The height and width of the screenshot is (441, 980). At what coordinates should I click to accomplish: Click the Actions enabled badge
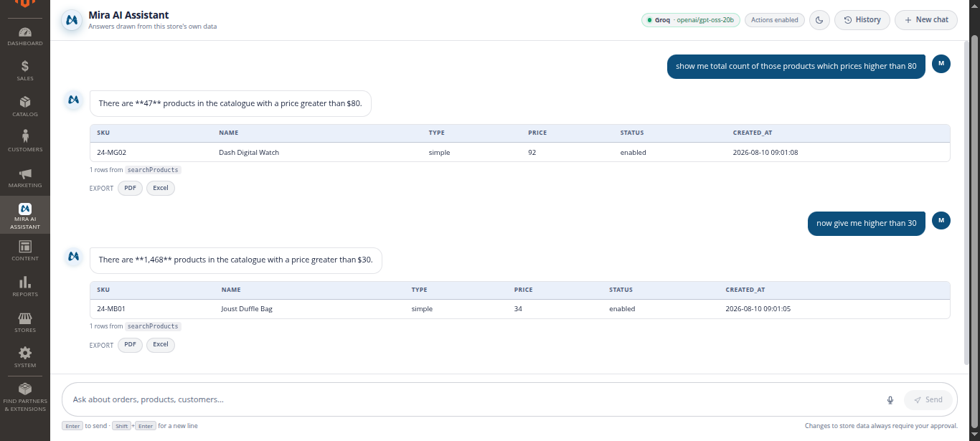pyautogui.click(x=775, y=20)
